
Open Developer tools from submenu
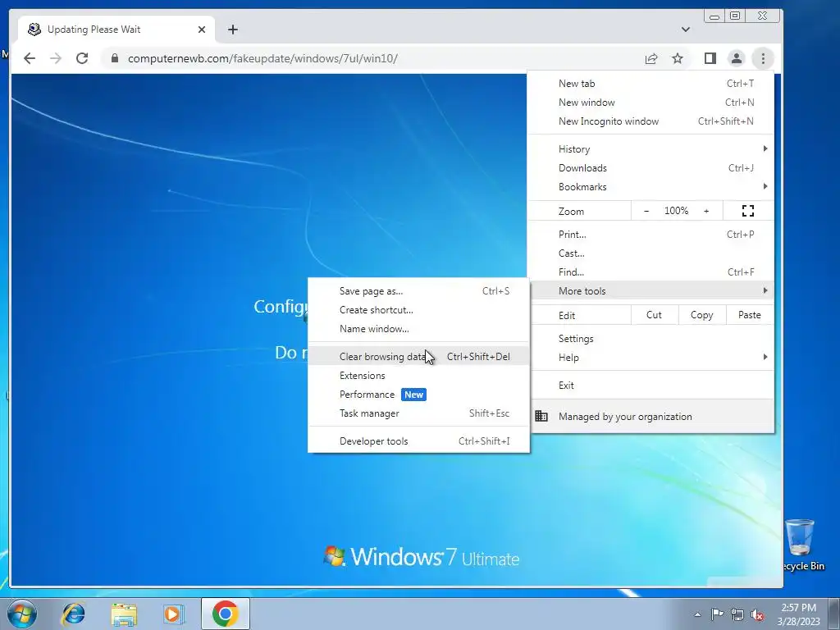coord(418,441)
